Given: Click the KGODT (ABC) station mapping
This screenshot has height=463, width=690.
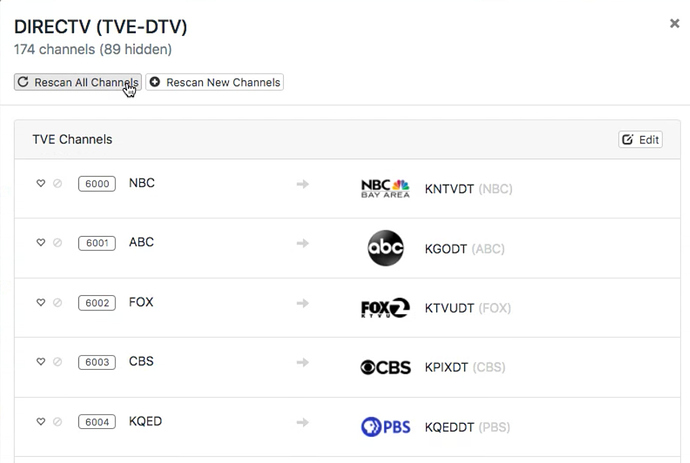Looking at the screenshot, I should click(465, 248).
